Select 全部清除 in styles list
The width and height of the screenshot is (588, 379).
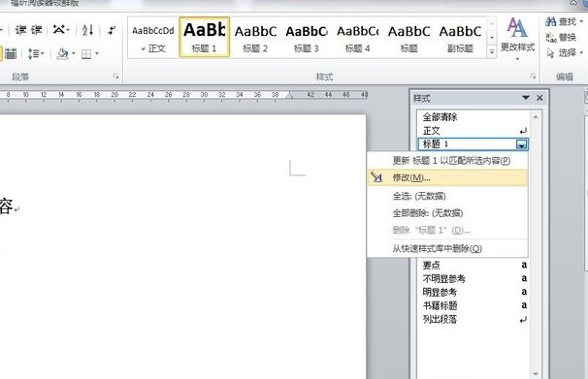click(473, 117)
